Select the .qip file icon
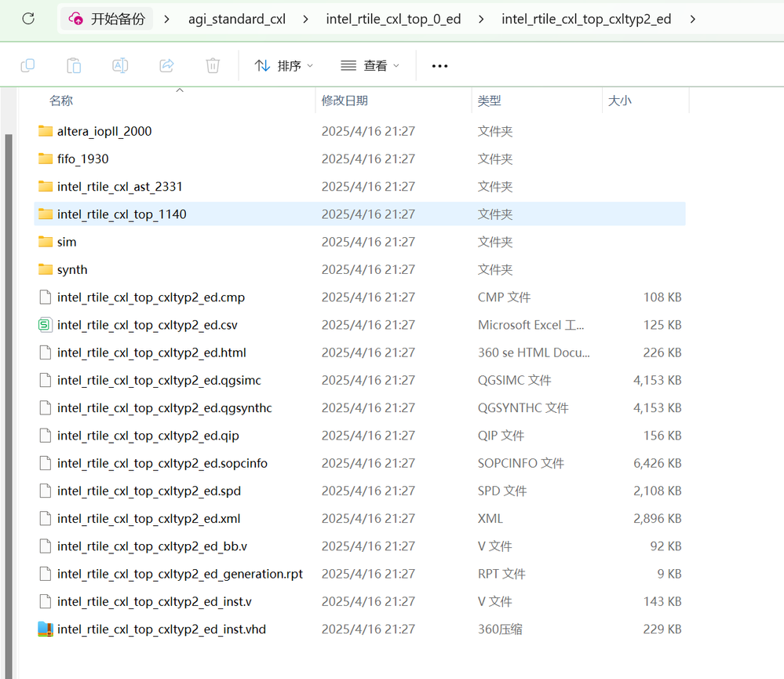The height and width of the screenshot is (679, 784). [46, 436]
